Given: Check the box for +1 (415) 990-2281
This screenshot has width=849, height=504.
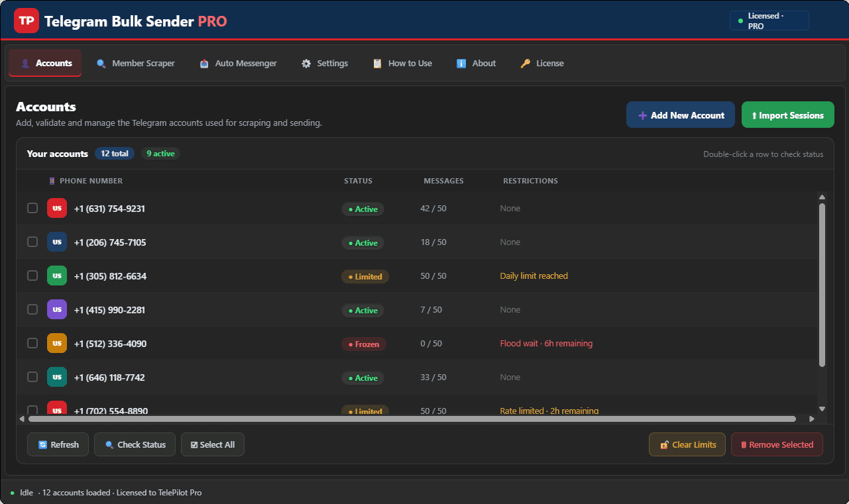Looking at the screenshot, I should coord(32,309).
